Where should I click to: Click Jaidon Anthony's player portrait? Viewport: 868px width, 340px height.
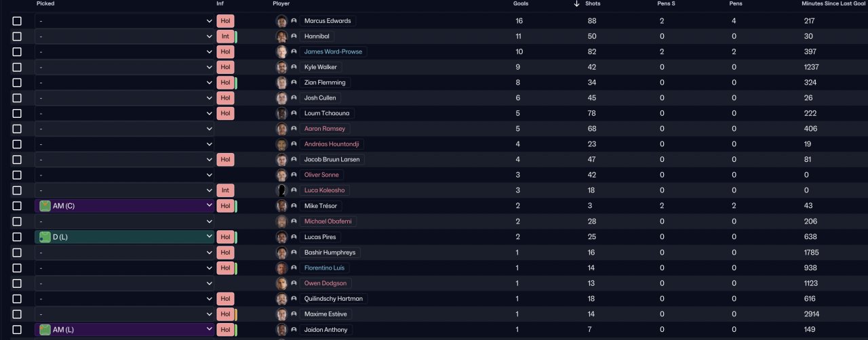[x=281, y=330]
